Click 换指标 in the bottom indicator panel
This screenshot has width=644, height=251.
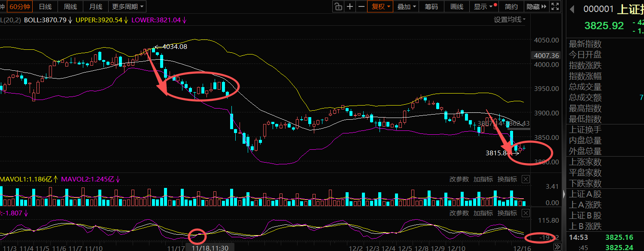pos(507,213)
